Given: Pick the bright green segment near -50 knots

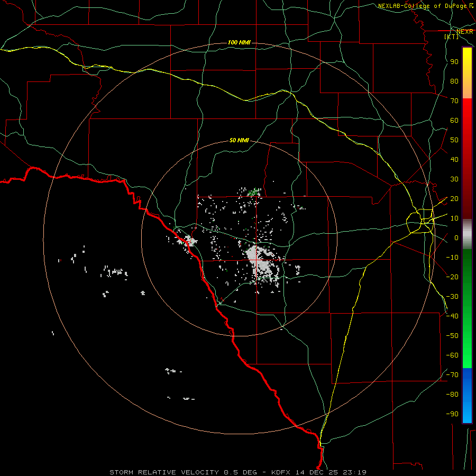Looking at the screenshot, I should [x=467, y=335].
